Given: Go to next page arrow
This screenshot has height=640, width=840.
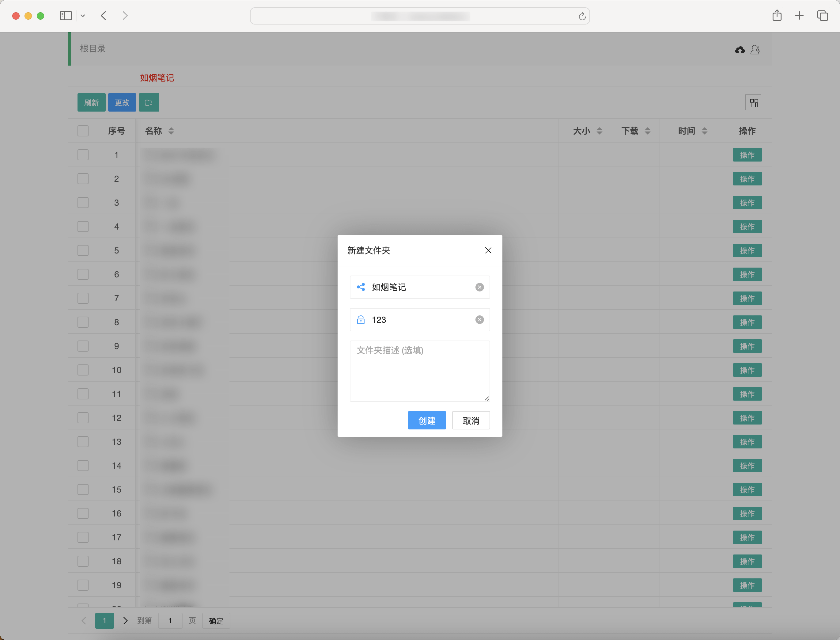Looking at the screenshot, I should tap(125, 621).
